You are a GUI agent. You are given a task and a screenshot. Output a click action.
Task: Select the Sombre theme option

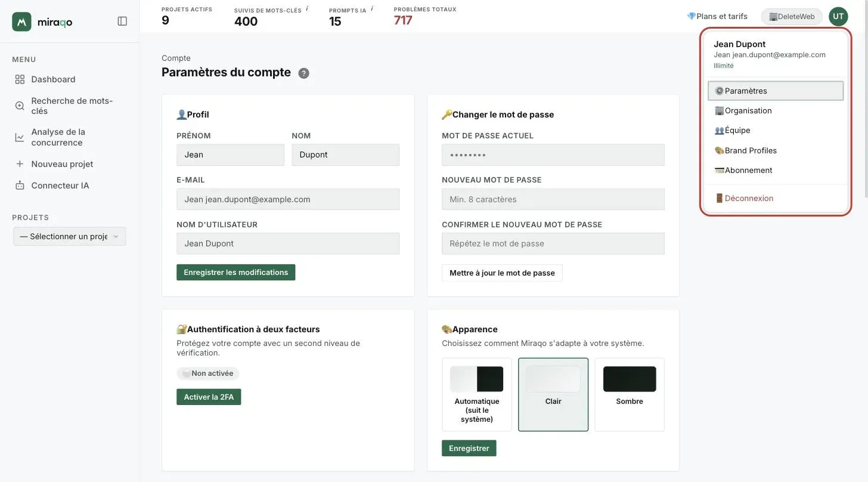[x=630, y=394]
